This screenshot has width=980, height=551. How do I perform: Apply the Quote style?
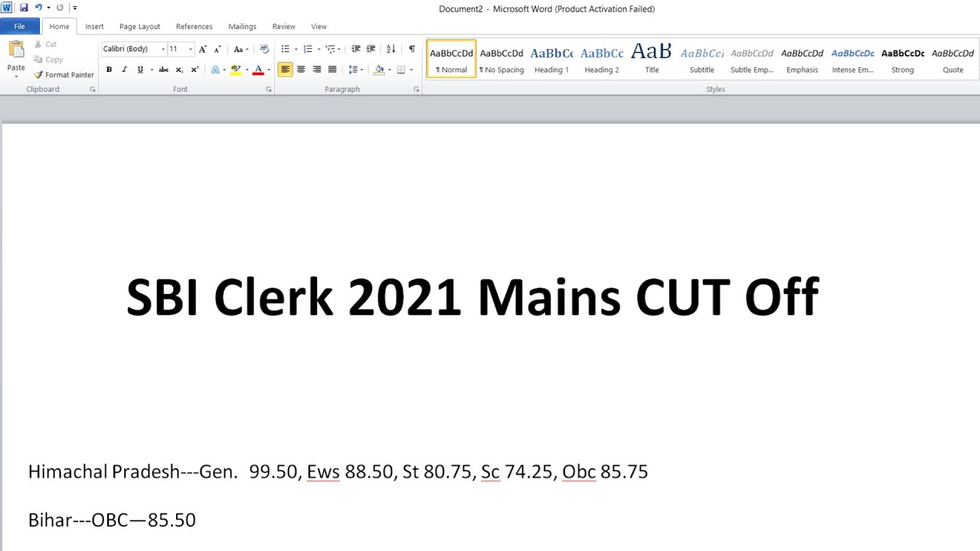(952, 59)
